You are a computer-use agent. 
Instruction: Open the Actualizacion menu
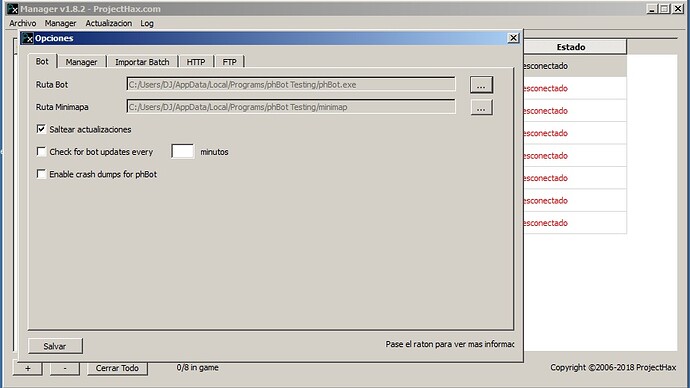pos(109,23)
